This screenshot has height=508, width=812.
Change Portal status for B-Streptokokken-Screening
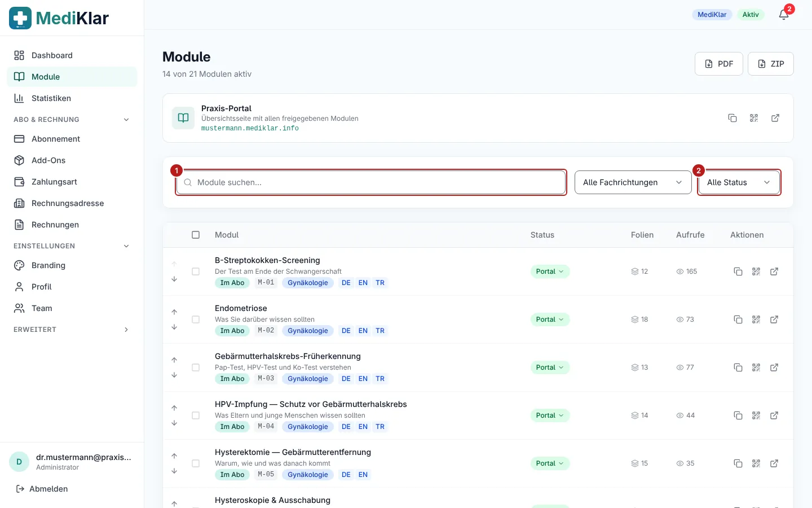pyautogui.click(x=550, y=271)
